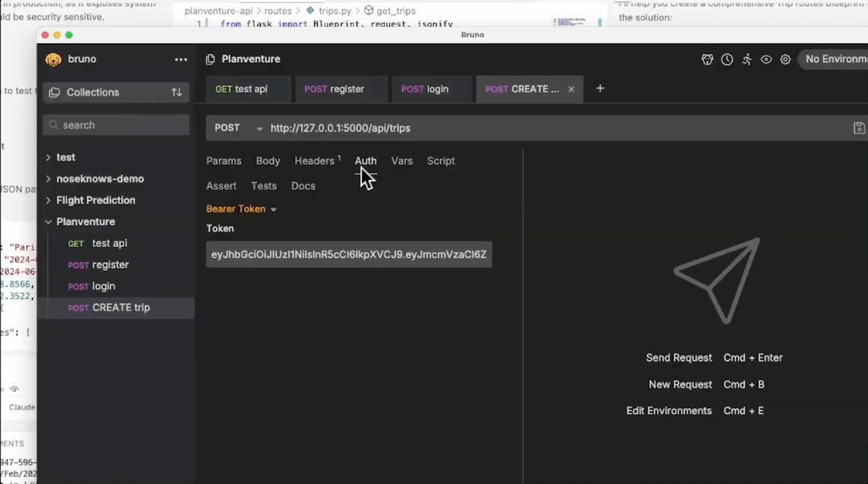Click the eye icon in the top bar
The width and height of the screenshot is (868, 484).
766,59
